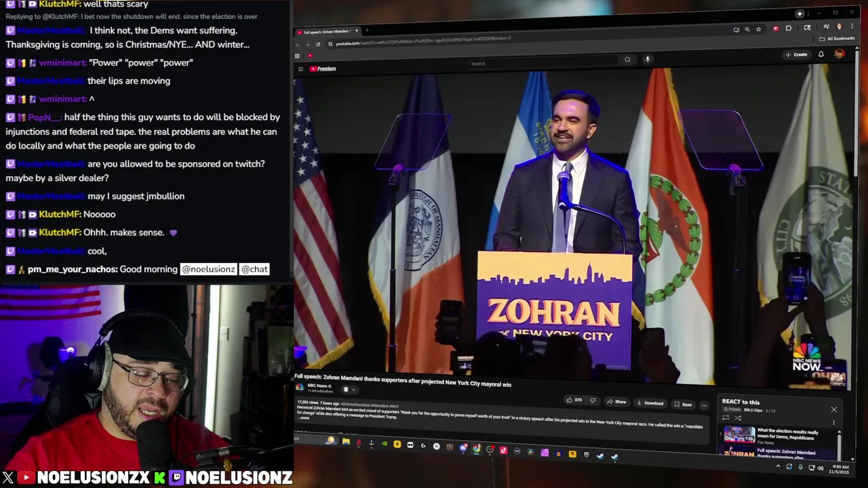Click the YouTube search magnifier button
This screenshot has width=868, height=488.
click(627, 60)
